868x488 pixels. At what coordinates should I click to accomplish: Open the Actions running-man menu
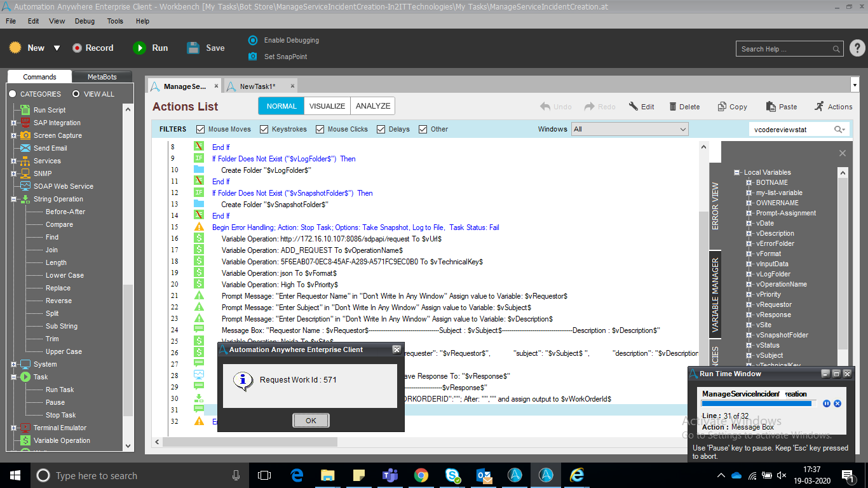pos(819,106)
